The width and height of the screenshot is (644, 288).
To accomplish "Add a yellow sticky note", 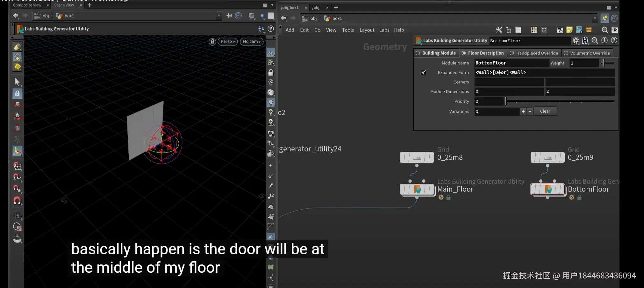I will [569, 30].
